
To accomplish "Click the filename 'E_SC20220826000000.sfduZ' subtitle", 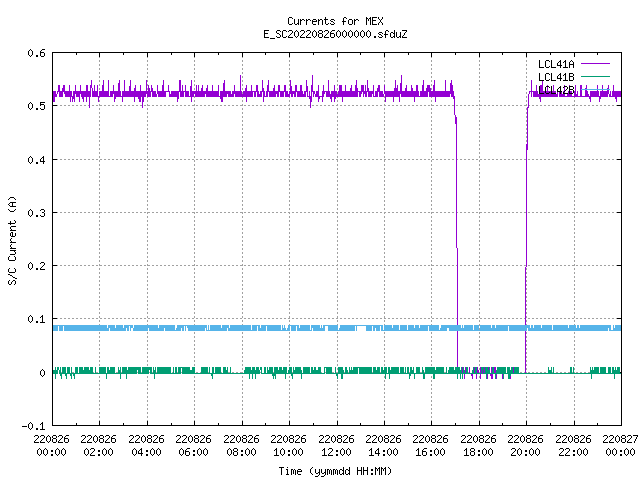I will coord(335,34).
